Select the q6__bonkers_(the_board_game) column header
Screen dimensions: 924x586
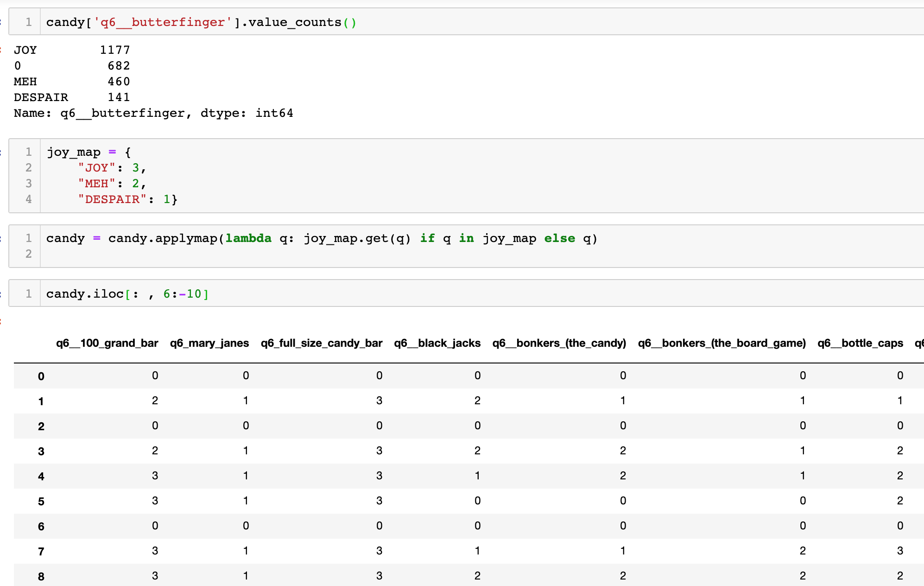(722, 343)
